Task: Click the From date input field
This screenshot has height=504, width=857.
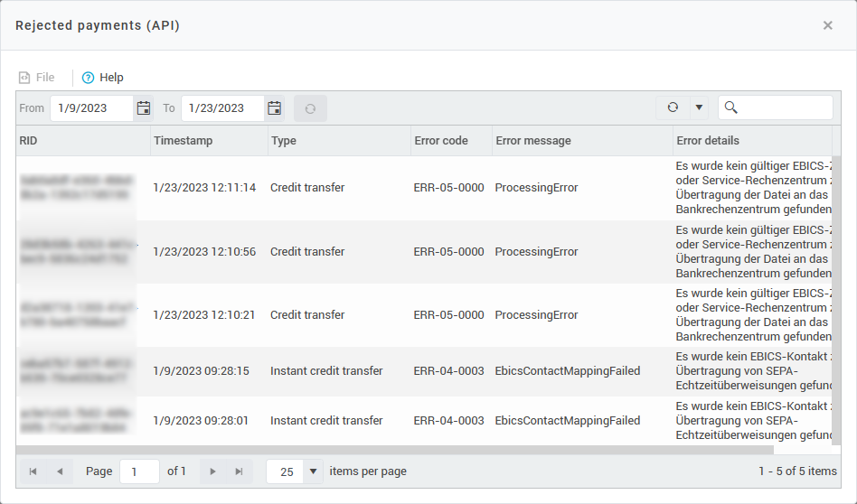Action: coord(91,108)
